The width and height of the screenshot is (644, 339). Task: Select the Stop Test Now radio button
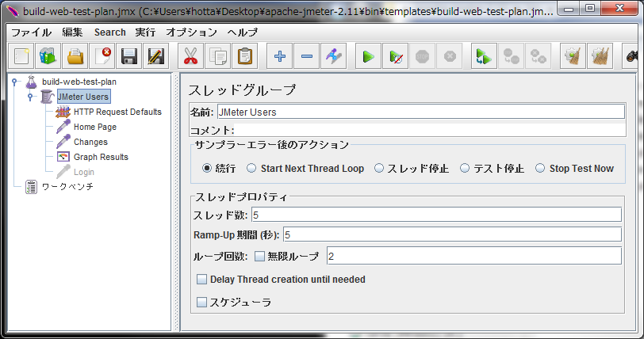[x=540, y=168]
